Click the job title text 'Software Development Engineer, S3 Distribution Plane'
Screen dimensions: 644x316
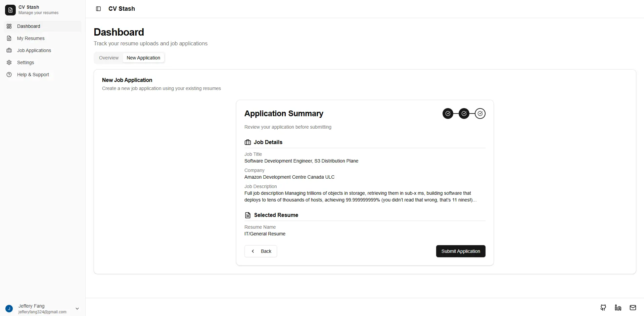tap(301, 161)
